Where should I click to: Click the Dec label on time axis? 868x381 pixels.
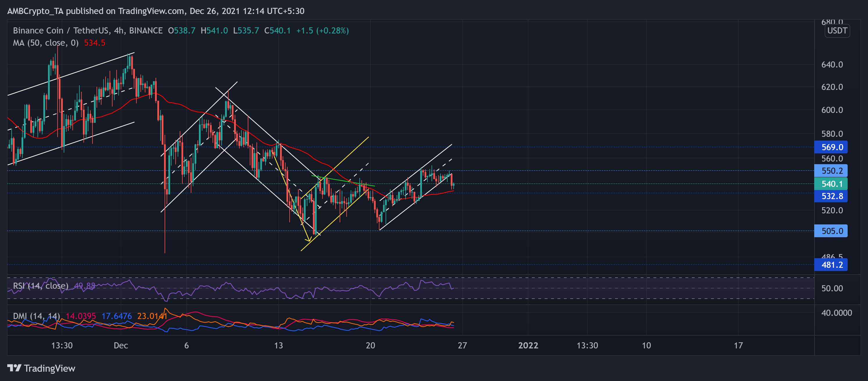(x=121, y=345)
